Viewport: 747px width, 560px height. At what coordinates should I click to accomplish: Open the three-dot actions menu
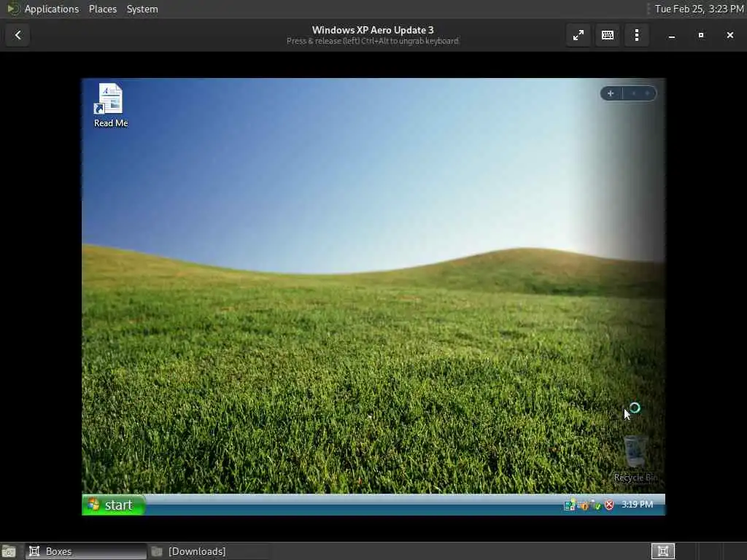(x=636, y=35)
